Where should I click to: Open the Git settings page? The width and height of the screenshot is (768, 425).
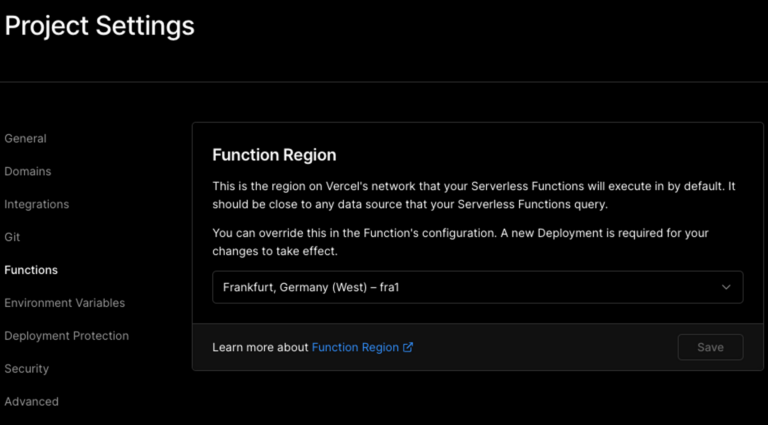click(x=12, y=237)
